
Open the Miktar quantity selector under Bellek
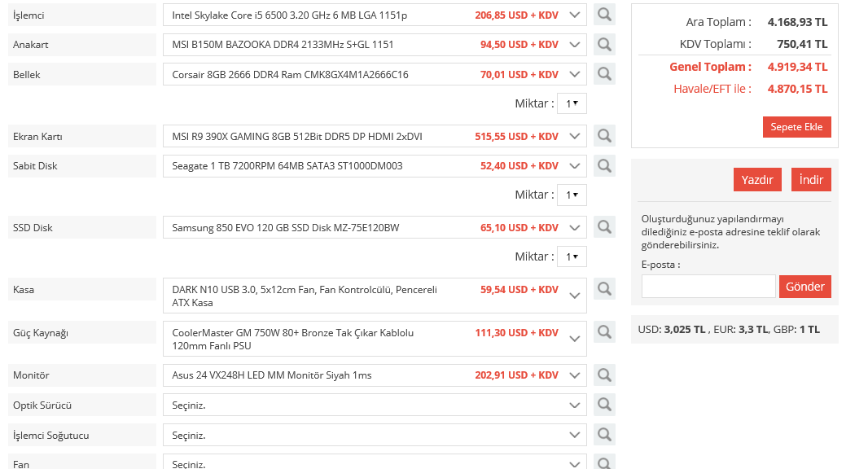coord(572,103)
